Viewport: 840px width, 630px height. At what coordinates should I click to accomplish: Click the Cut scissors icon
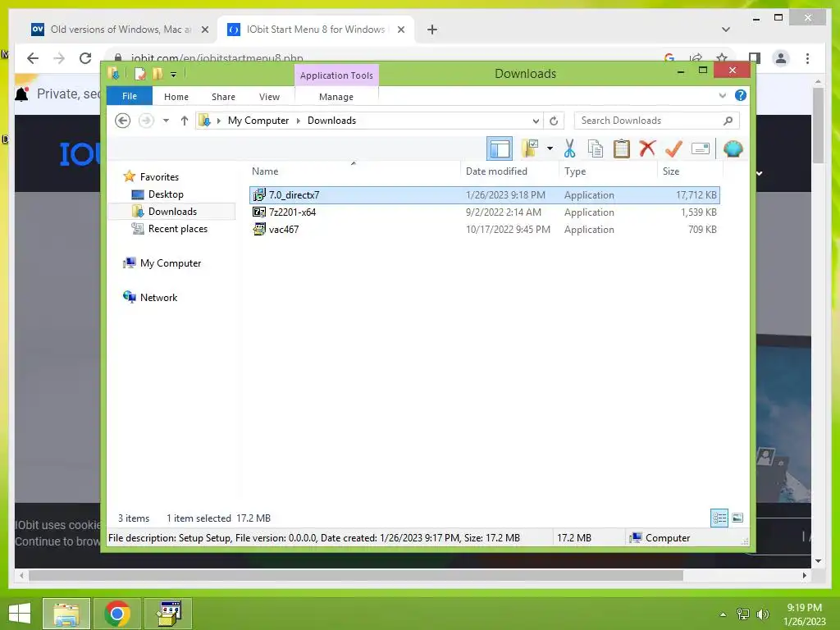tap(569, 148)
